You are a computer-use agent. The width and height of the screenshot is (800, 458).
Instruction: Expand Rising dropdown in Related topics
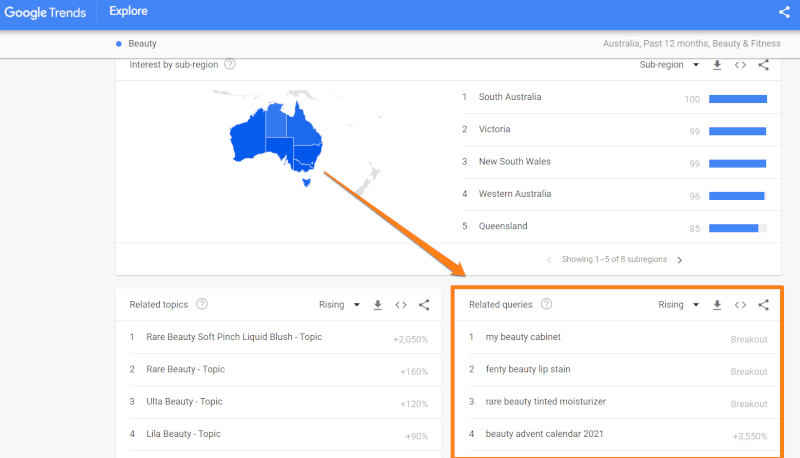339,304
